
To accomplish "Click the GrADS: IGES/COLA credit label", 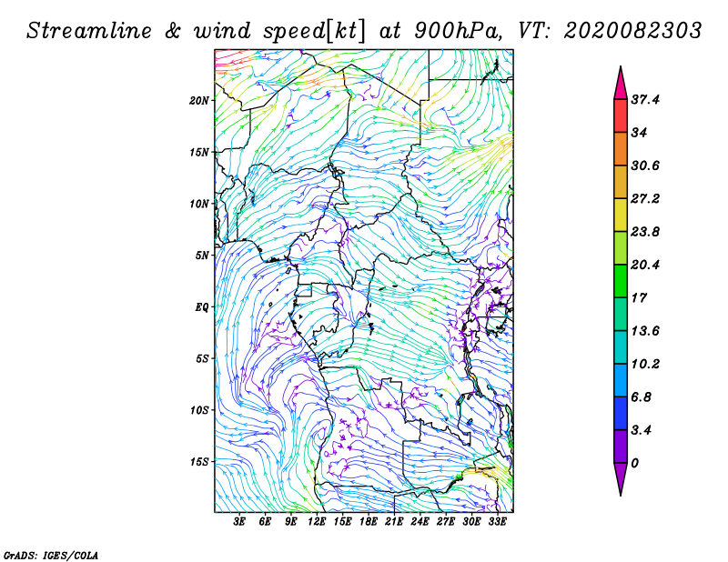I will pyautogui.click(x=51, y=555).
